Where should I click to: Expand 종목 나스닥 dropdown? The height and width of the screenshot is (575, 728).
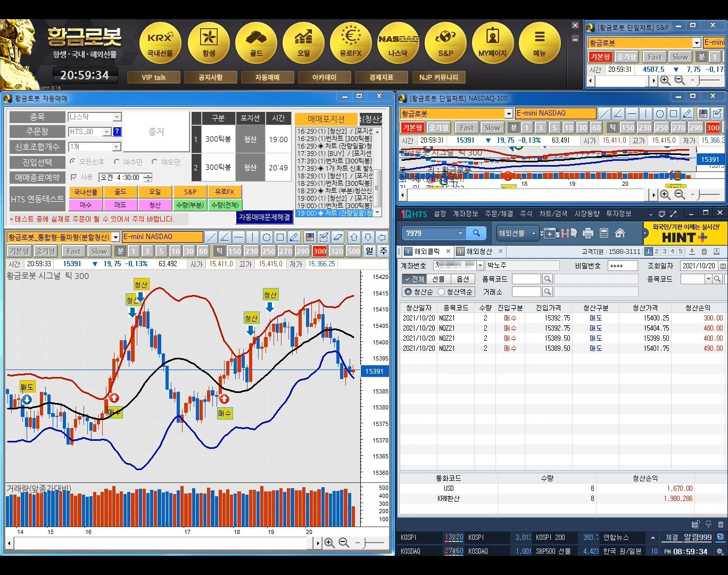pyautogui.click(x=117, y=117)
